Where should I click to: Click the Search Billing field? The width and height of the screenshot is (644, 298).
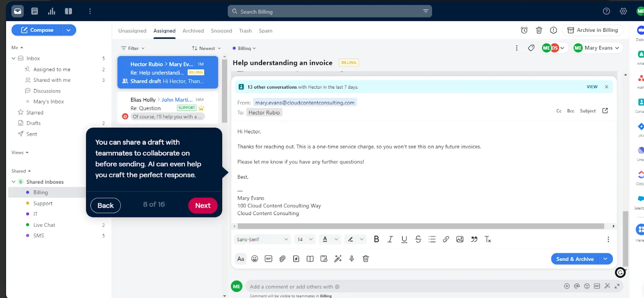330,11
